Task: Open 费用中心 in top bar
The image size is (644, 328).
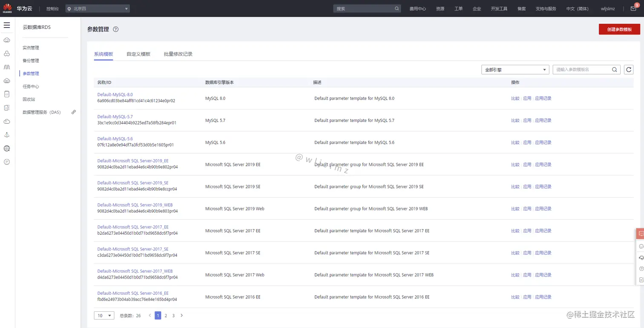Action: pos(418,9)
